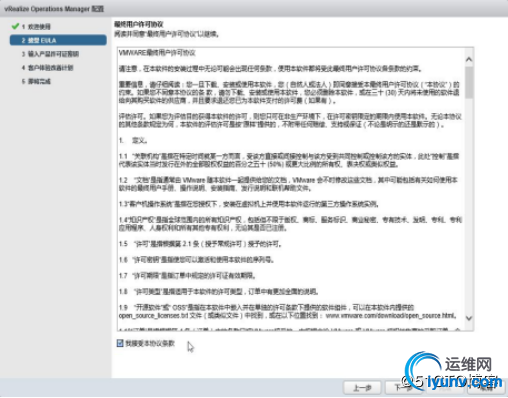Open step 3 enter product license key

click(x=50, y=54)
